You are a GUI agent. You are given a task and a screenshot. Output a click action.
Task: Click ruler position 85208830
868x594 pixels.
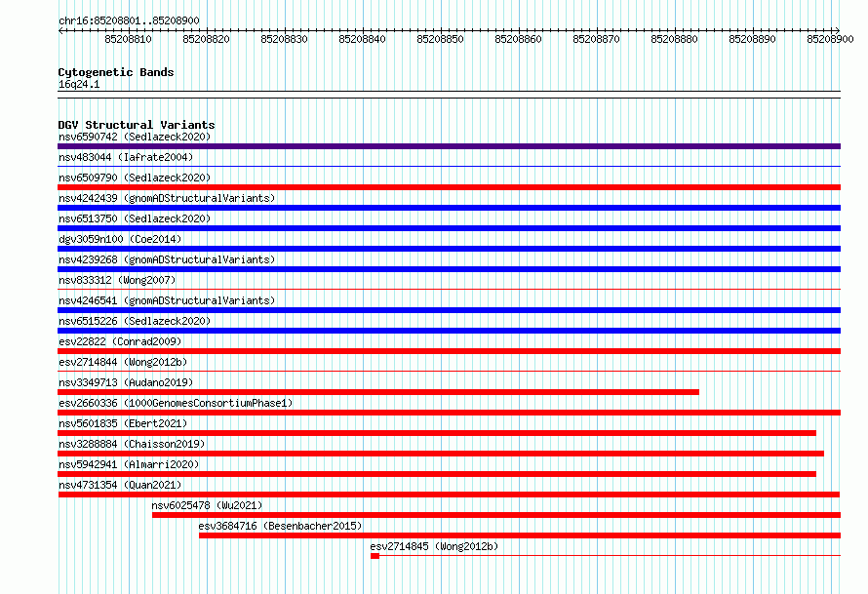(284, 39)
